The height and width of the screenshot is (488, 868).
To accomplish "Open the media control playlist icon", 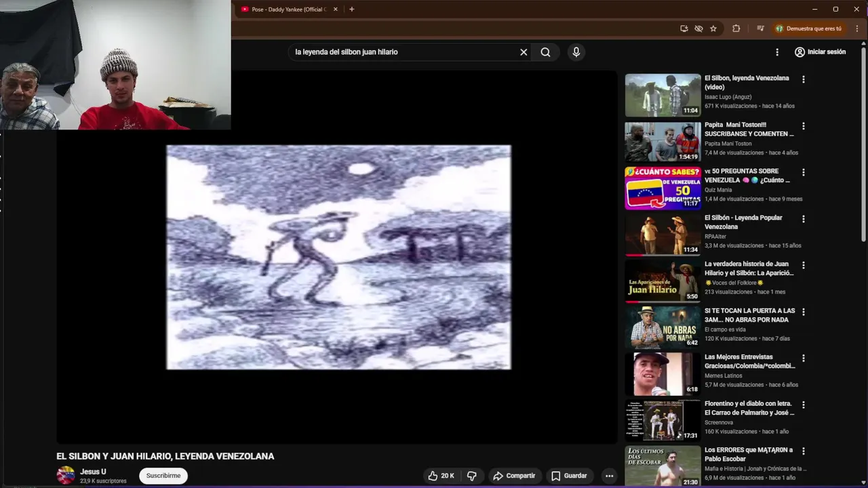I will click(x=760, y=28).
